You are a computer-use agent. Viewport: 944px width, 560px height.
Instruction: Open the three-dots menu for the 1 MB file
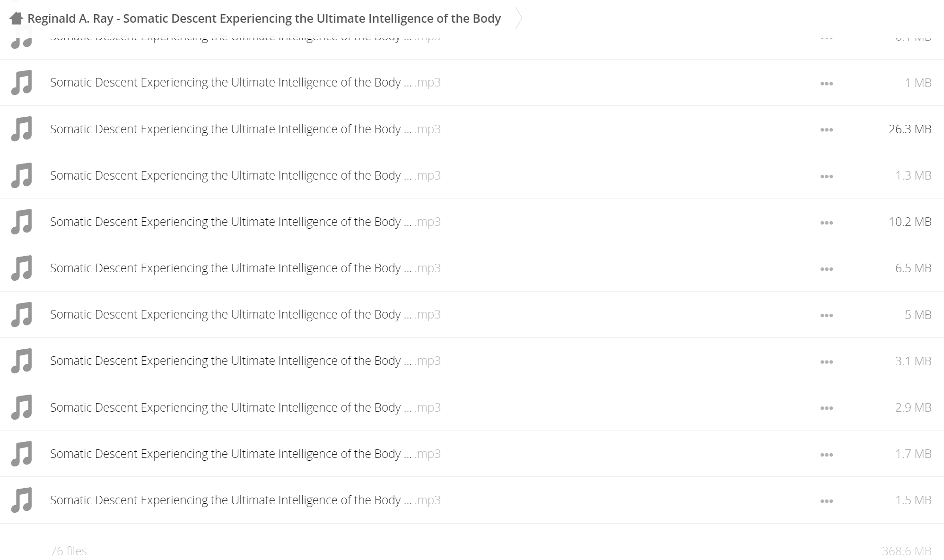pos(826,84)
